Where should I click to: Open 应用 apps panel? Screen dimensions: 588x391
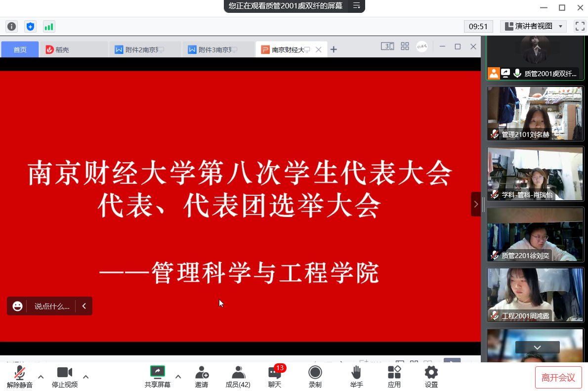coord(394,377)
